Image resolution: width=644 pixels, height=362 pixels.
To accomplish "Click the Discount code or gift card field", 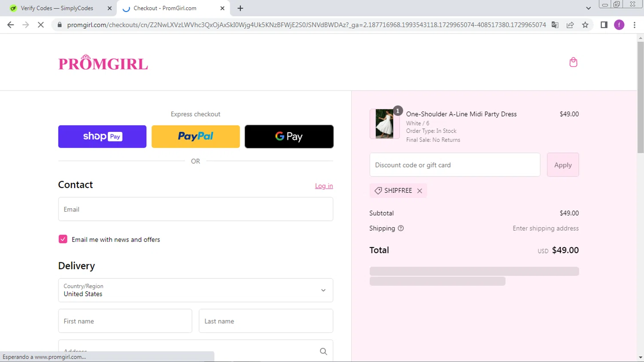I will 455,165.
